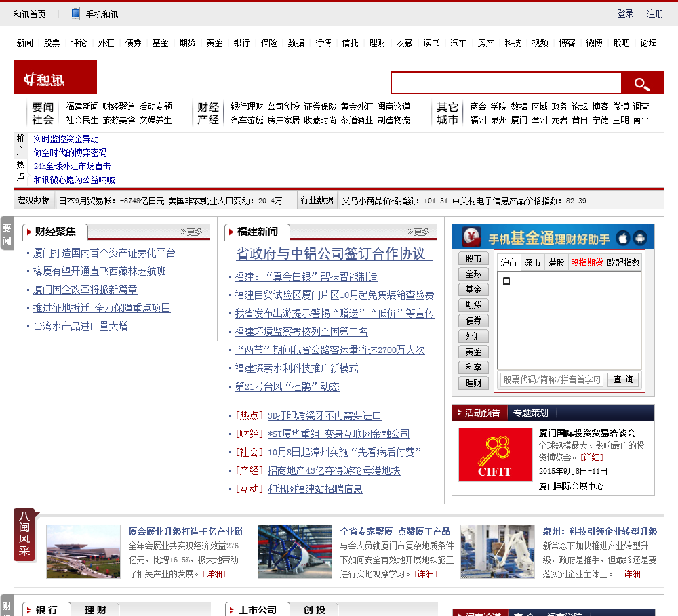Screen dimensions: 678x616
Task: Open 24h全球外汇市场直击 promo link
Action: (x=73, y=167)
